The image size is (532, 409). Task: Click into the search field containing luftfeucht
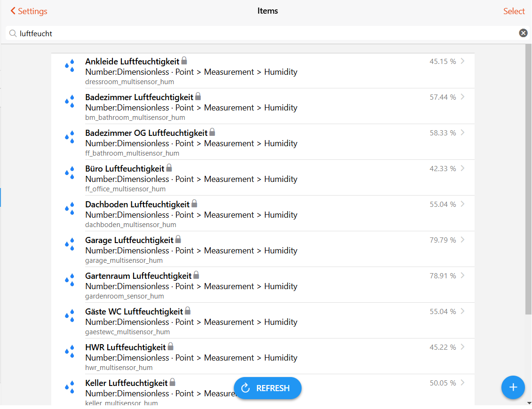pyautogui.click(x=263, y=33)
